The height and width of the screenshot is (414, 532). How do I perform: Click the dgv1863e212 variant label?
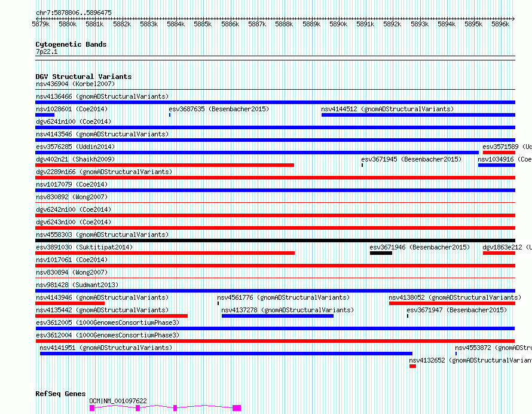point(507,247)
